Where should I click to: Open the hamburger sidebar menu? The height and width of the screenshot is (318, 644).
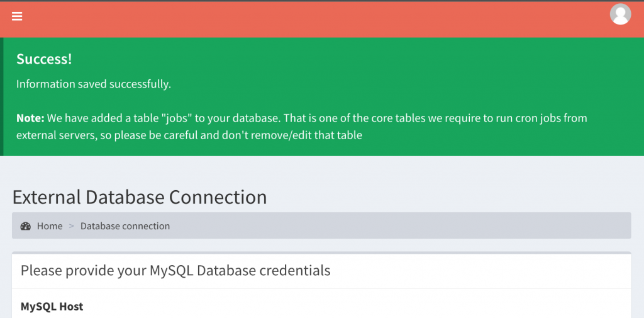click(17, 16)
